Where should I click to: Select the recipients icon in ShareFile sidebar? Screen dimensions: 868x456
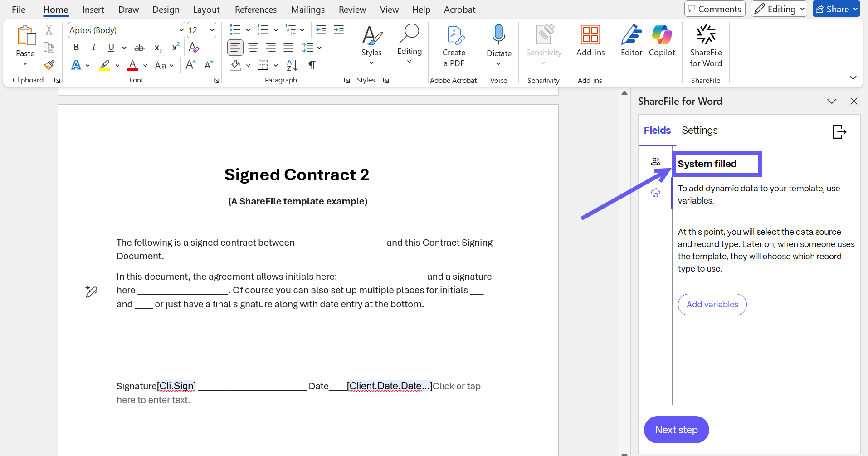[655, 161]
